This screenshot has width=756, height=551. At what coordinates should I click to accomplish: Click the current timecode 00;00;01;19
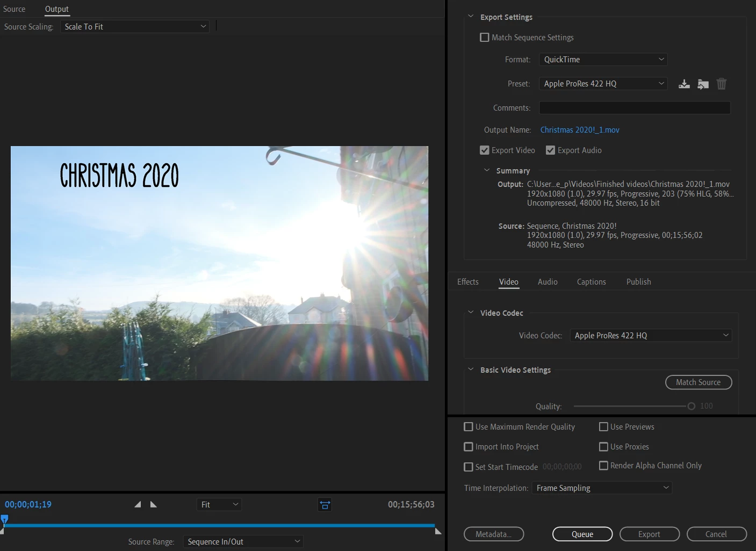coord(28,505)
